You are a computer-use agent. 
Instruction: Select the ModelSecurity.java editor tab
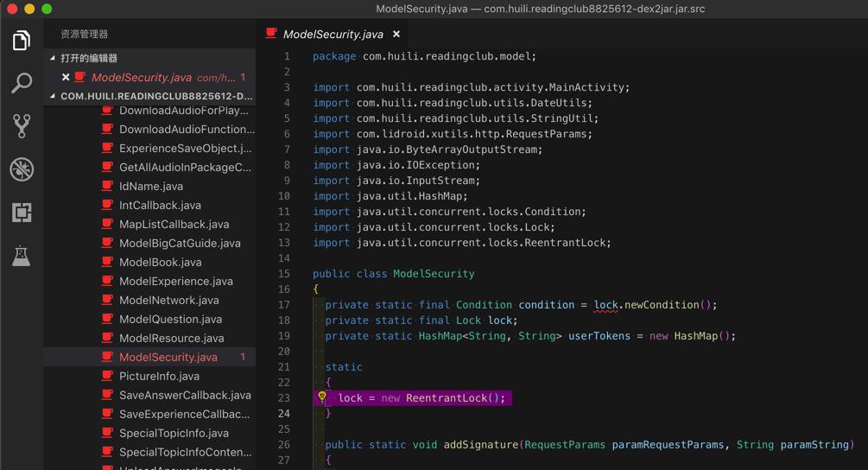[333, 34]
